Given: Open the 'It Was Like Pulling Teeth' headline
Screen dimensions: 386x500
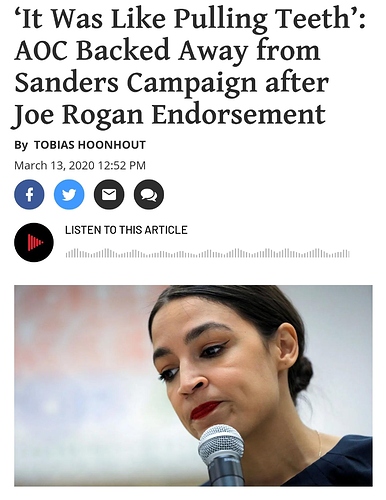Looking at the screenshot, I should point(190,18).
